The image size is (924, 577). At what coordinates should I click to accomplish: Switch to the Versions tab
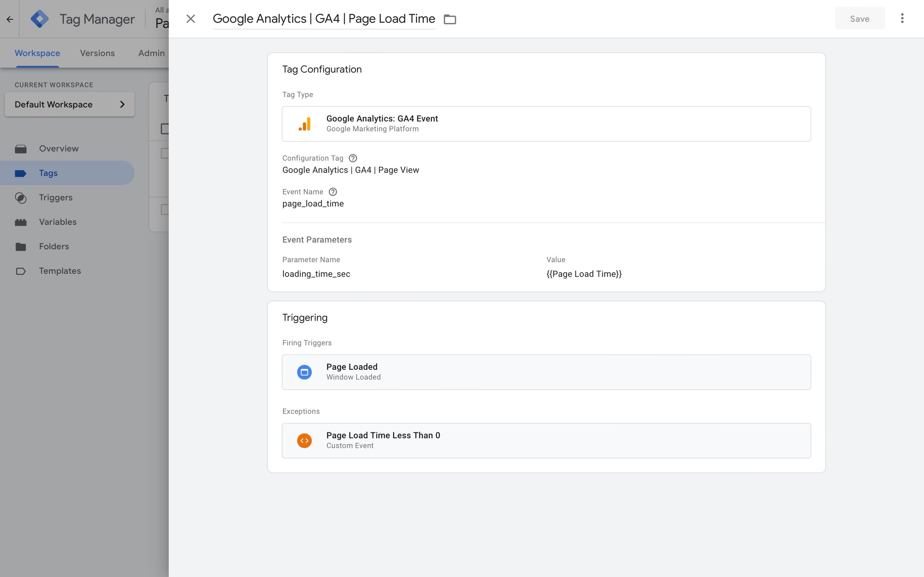click(97, 53)
